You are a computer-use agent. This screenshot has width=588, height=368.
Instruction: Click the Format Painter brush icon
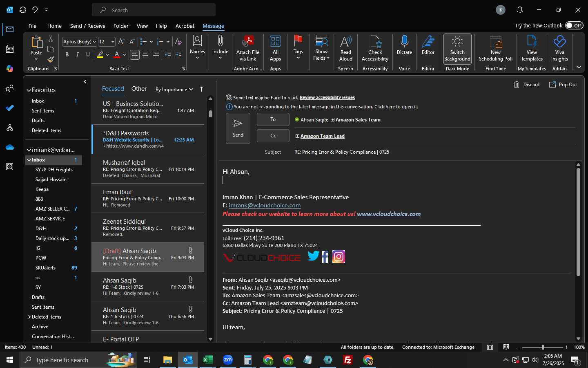[x=51, y=59]
